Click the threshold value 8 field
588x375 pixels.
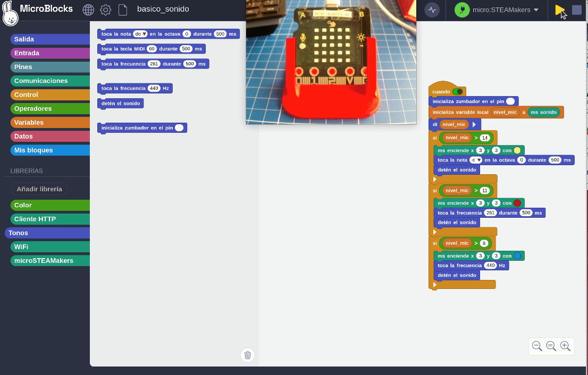click(484, 243)
